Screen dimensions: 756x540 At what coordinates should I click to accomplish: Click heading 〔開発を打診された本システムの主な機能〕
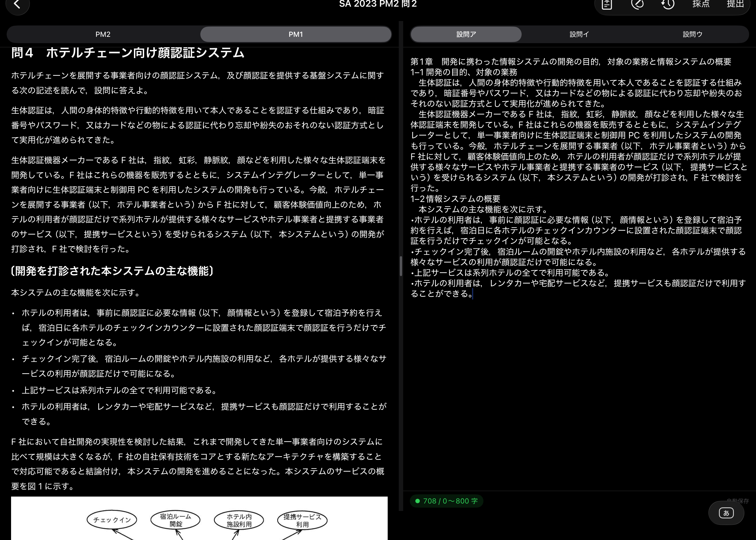point(112,271)
